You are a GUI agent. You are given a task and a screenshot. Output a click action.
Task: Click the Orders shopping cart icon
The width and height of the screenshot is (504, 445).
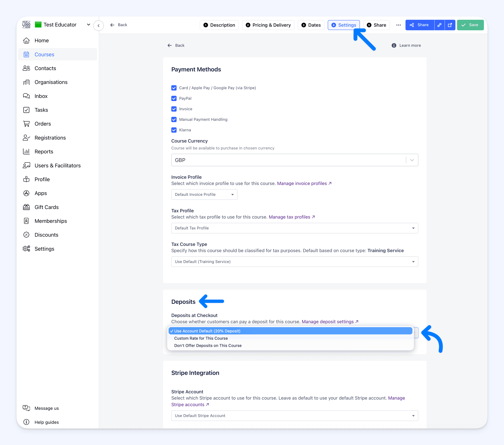point(26,124)
